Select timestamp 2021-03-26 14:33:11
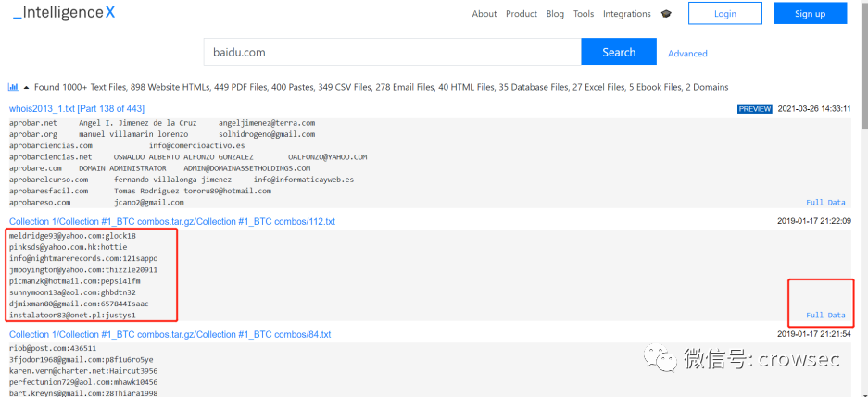868x397 pixels. tap(814, 109)
